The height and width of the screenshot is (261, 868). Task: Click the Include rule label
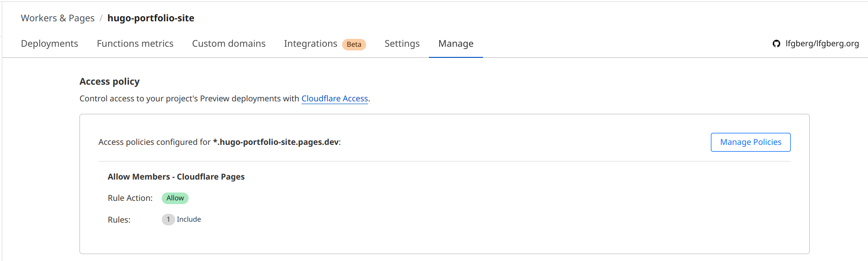point(189,219)
